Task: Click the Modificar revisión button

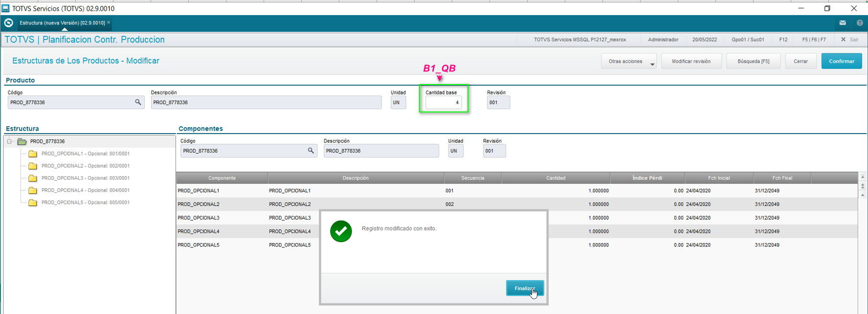Action: (x=691, y=61)
